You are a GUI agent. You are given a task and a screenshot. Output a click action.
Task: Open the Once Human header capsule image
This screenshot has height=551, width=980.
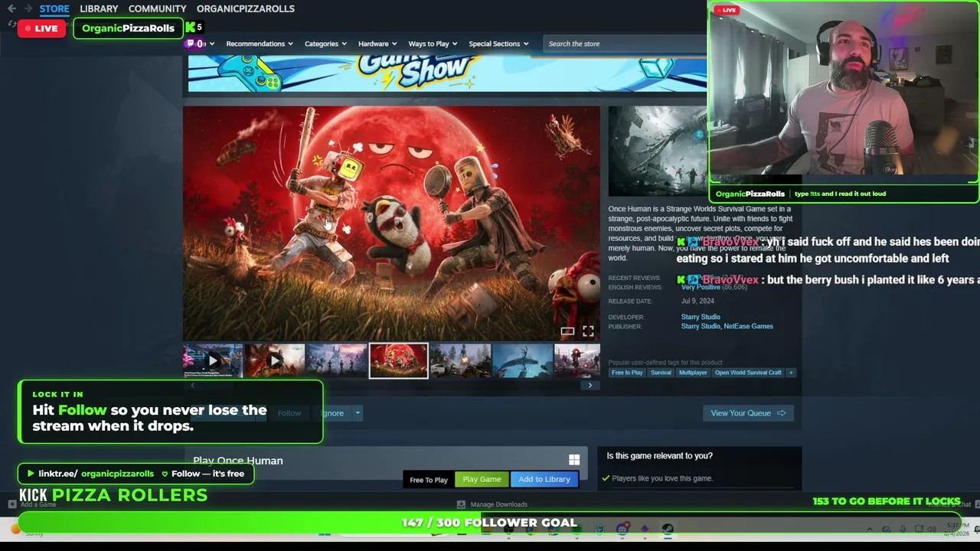pos(658,151)
